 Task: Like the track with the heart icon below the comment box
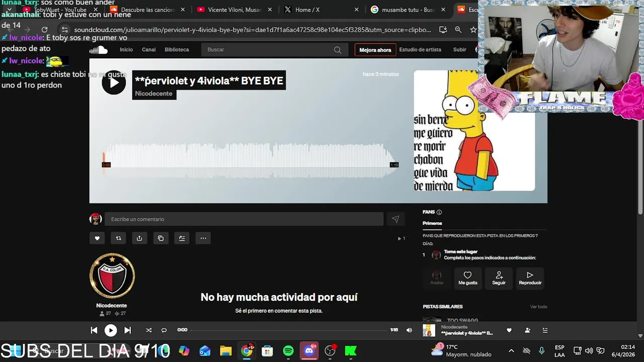pyautogui.click(x=97, y=238)
